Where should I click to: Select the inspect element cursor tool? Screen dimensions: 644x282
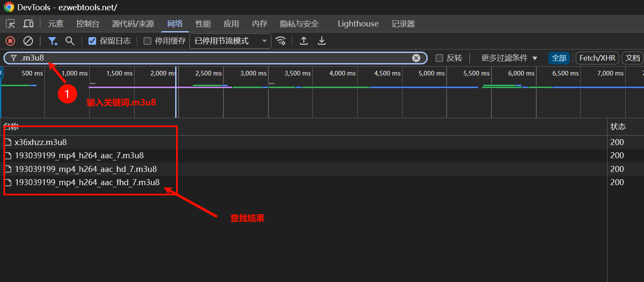tap(10, 23)
